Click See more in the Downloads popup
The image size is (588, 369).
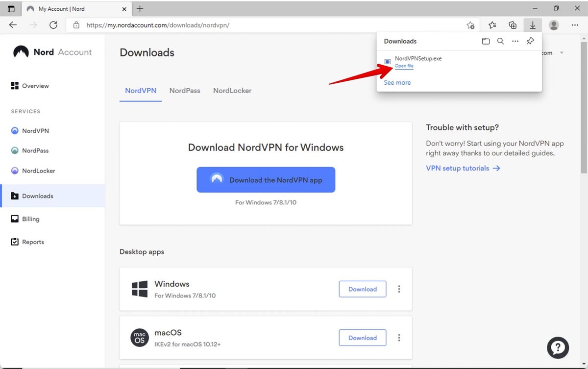pyautogui.click(x=397, y=82)
